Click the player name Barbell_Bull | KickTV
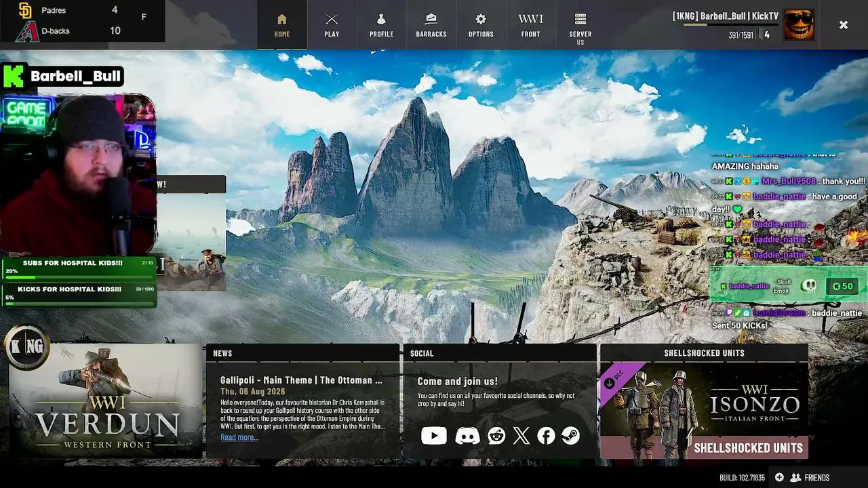 (x=726, y=16)
